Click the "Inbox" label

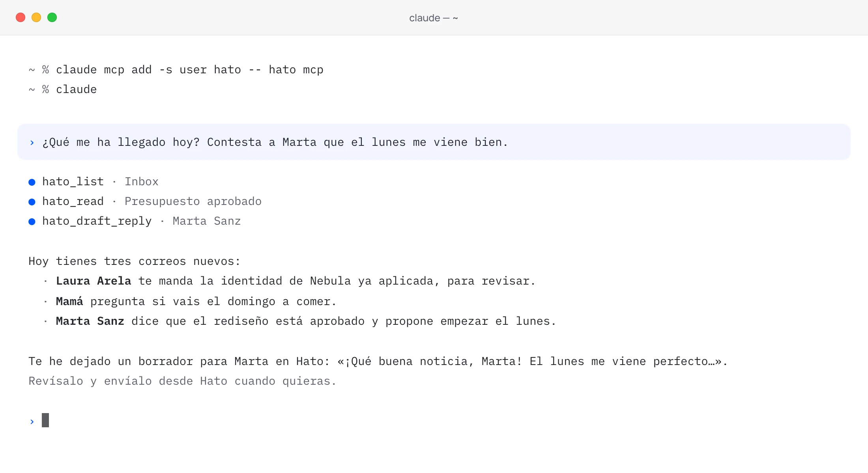[142, 182]
